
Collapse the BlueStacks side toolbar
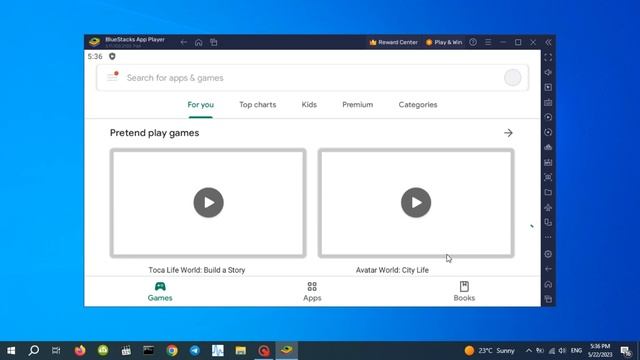point(548,42)
